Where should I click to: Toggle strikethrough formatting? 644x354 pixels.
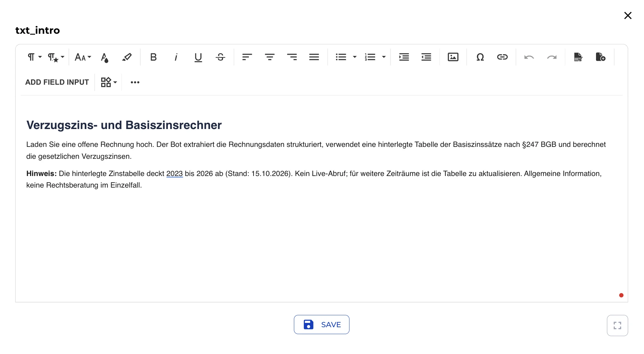[x=220, y=57]
